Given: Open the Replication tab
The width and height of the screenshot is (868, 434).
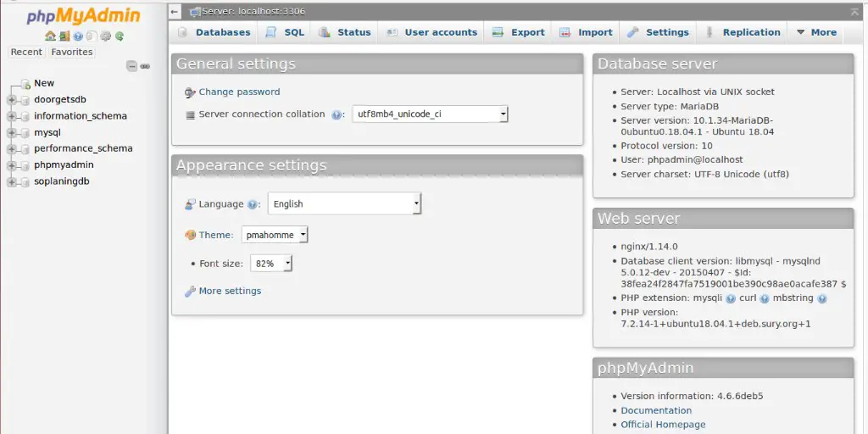Looking at the screenshot, I should click(x=743, y=32).
